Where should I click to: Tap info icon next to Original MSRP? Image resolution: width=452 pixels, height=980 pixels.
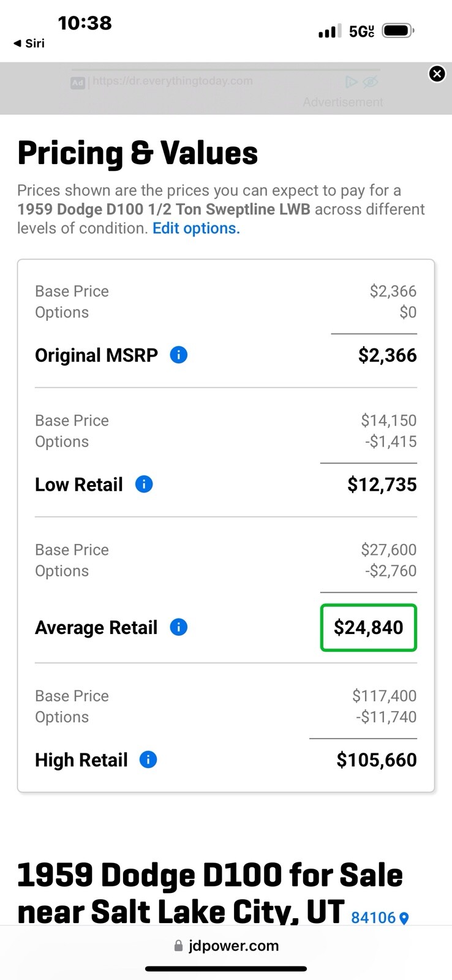click(178, 355)
